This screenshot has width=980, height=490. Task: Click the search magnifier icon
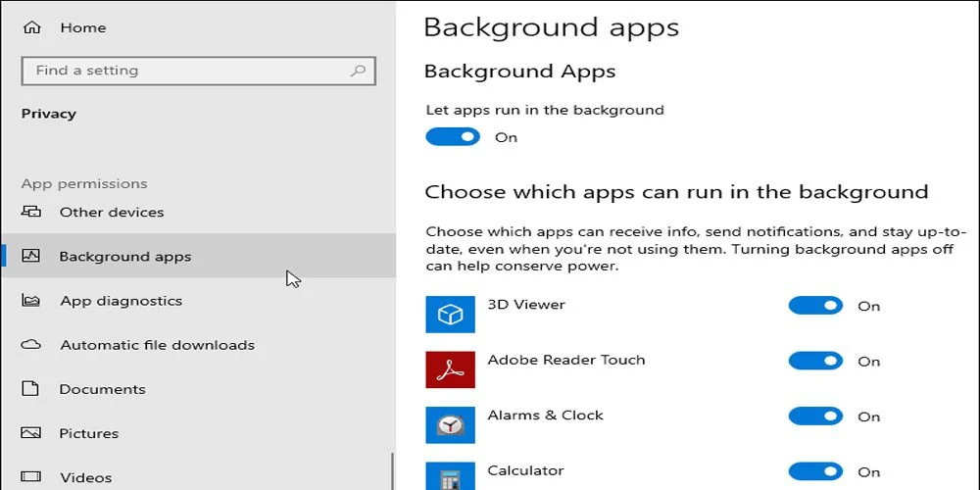[x=359, y=71]
